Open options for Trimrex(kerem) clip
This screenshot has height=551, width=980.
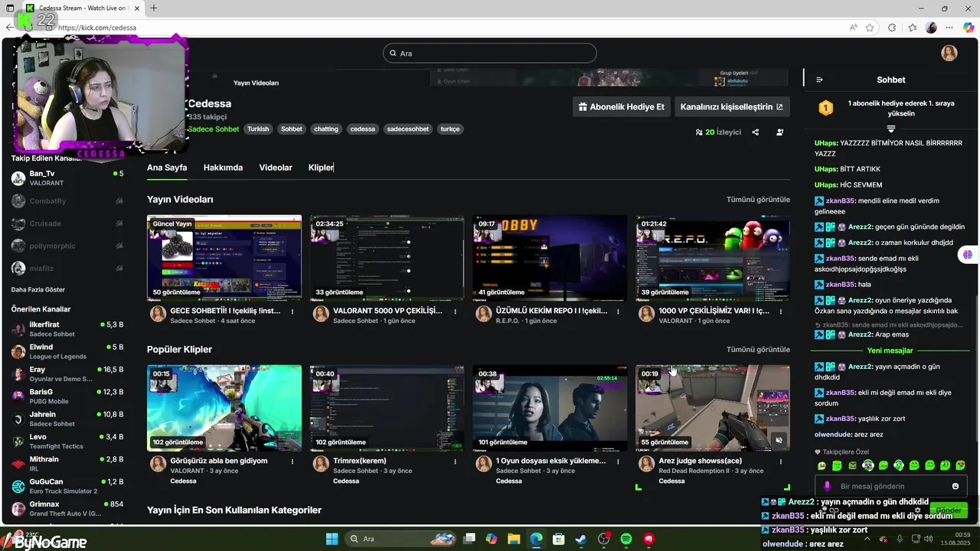456,461
